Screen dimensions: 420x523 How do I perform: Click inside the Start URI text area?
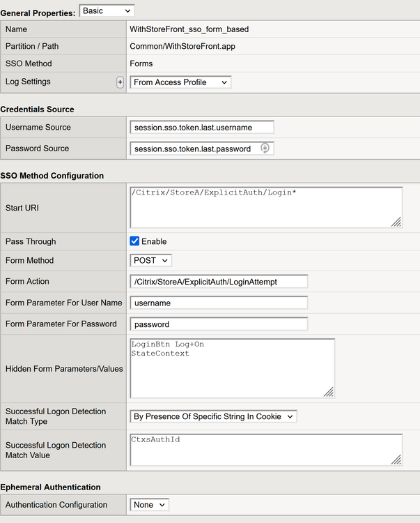coord(265,207)
